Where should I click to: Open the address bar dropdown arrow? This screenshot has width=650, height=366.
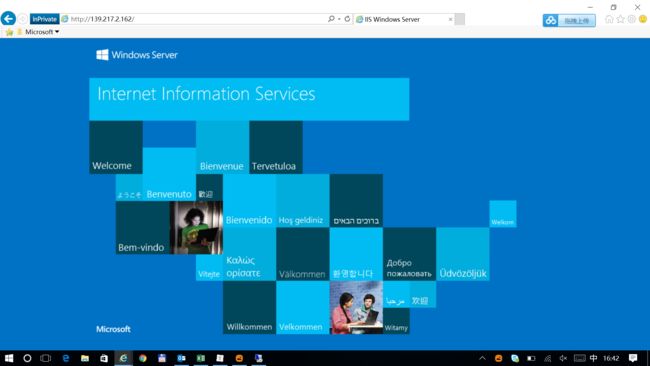point(339,19)
